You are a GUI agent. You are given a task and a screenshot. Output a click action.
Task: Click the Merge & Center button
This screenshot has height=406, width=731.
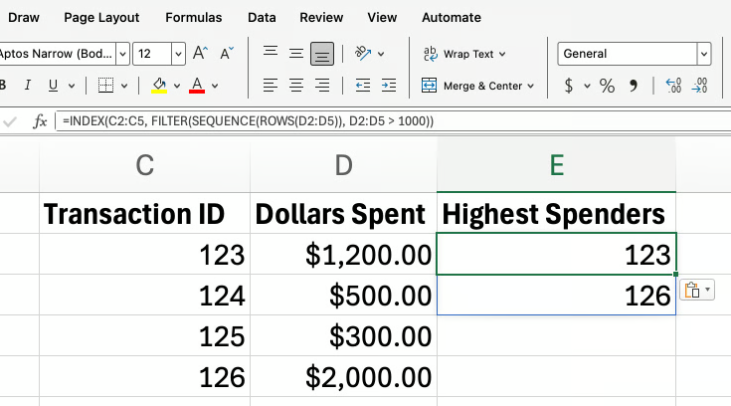coord(478,86)
